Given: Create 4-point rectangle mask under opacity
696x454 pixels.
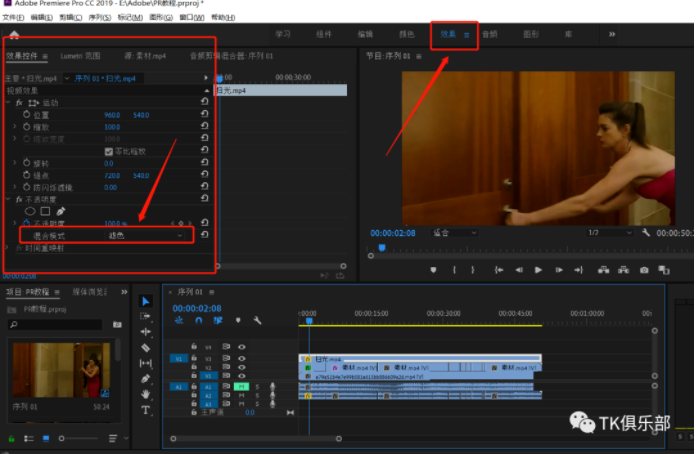Looking at the screenshot, I should (45, 211).
